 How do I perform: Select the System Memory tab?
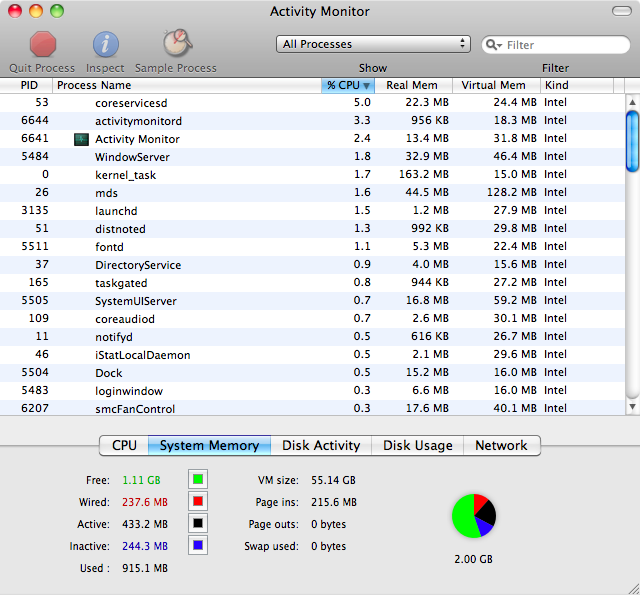(209, 445)
